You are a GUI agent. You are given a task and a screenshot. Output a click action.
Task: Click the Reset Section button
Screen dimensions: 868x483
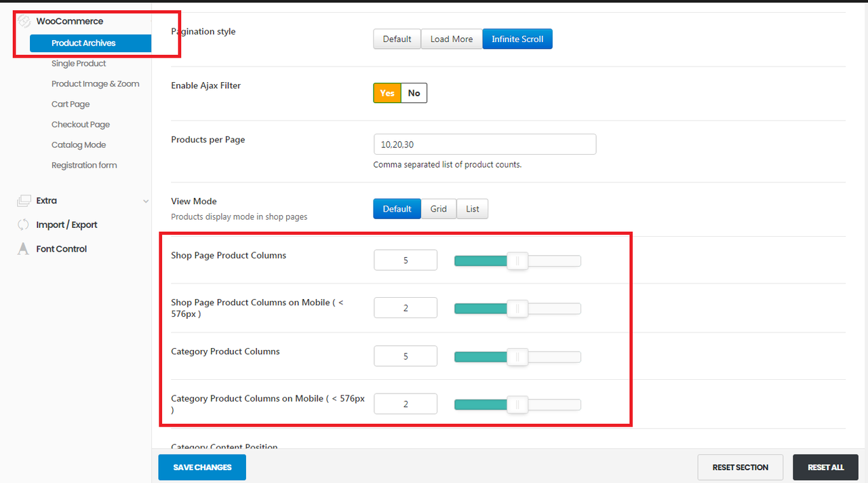point(741,467)
